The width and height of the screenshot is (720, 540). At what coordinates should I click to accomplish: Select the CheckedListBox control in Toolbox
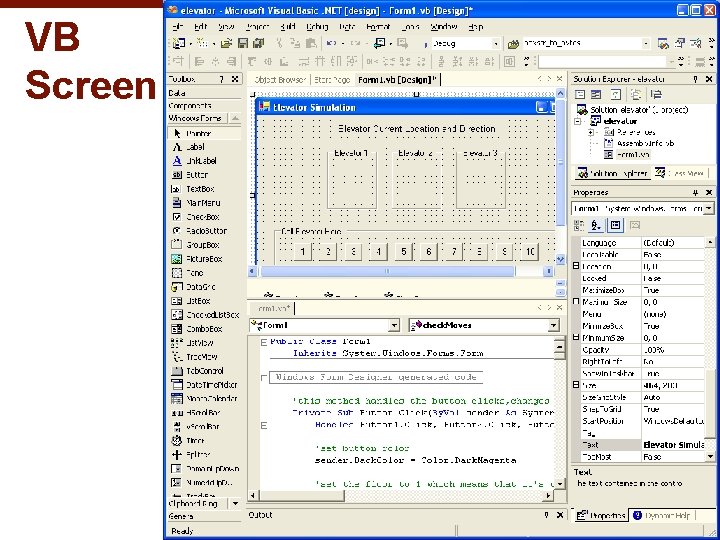pyautogui.click(x=204, y=315)
